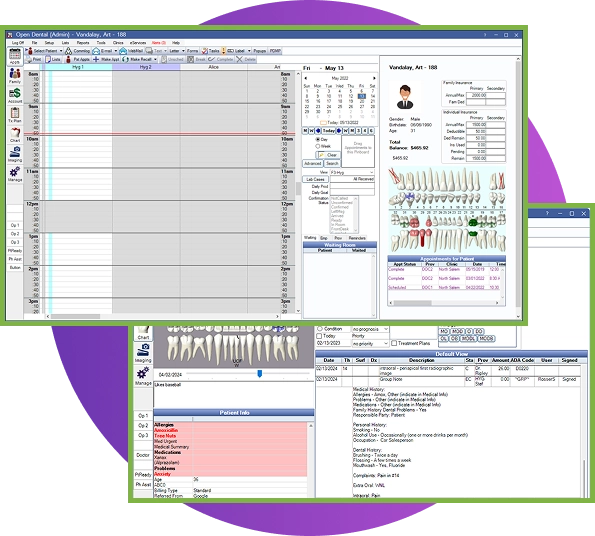Open the Make Recall dropdown arrow

[155, 59]
